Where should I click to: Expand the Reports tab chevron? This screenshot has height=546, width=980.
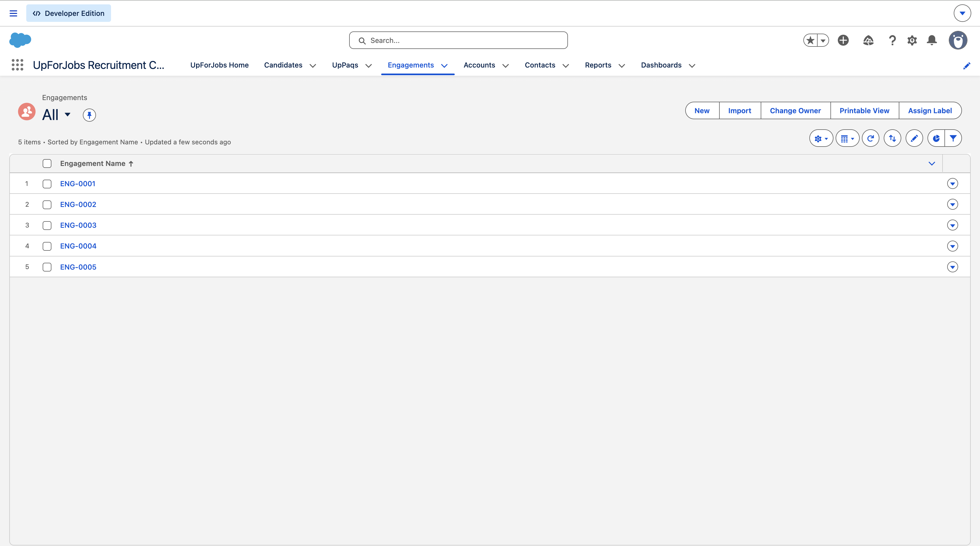(622, 65)
